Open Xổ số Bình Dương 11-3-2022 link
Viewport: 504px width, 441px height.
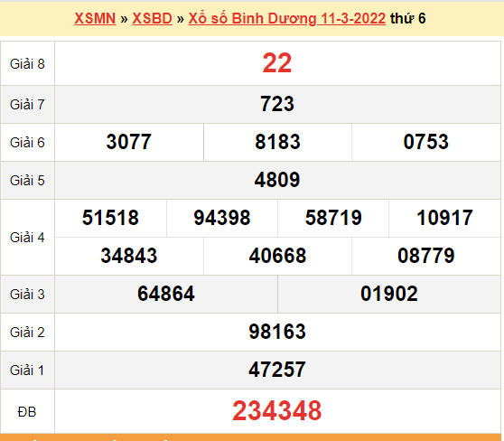(x=286, y=18)
